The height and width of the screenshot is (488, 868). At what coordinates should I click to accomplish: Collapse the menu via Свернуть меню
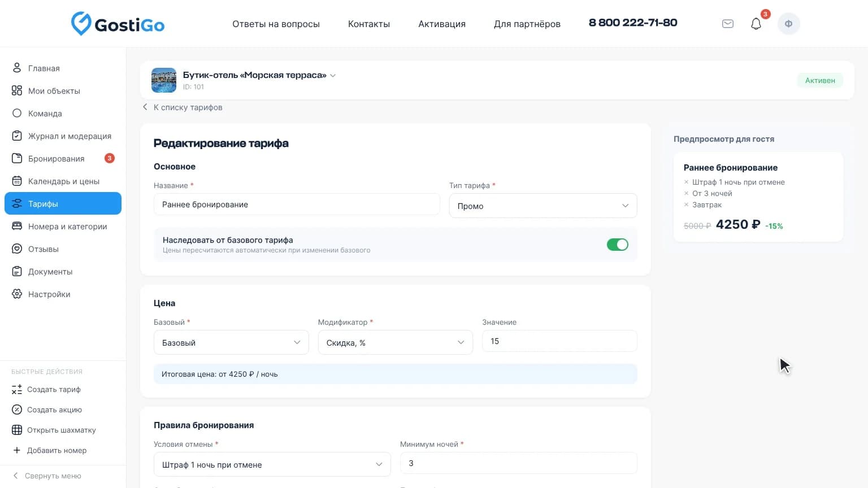point(47,476)
